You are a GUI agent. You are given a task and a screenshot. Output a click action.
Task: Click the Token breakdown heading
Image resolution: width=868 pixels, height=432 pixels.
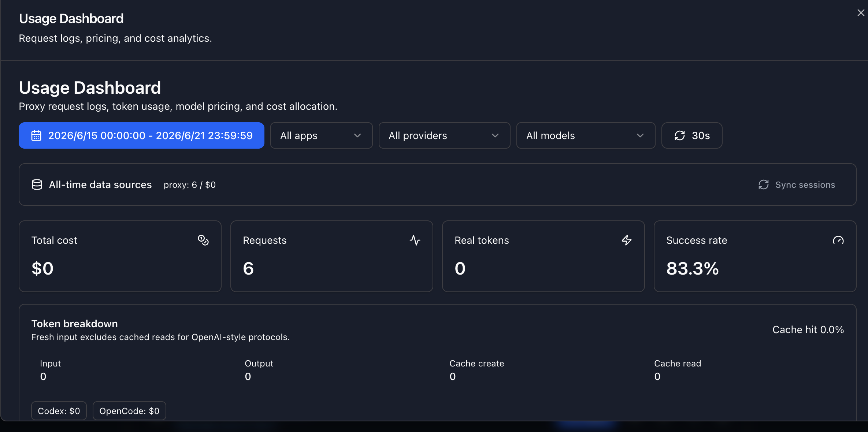(75, 324)
